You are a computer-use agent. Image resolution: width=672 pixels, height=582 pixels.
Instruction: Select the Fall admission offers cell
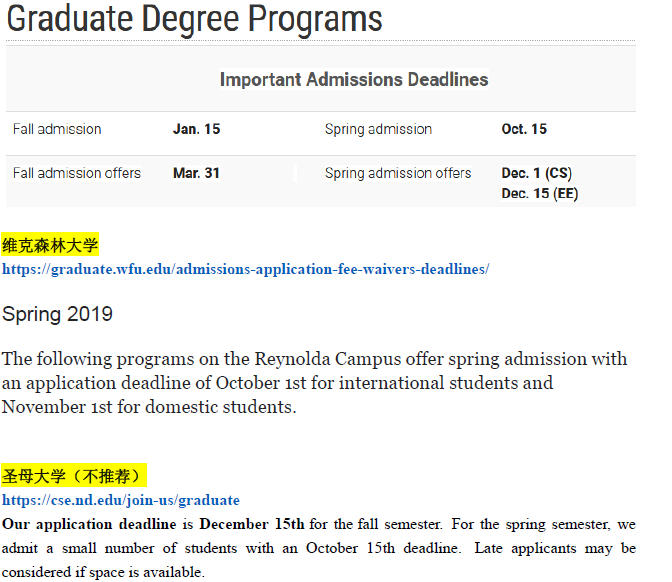tap(77, 173)
